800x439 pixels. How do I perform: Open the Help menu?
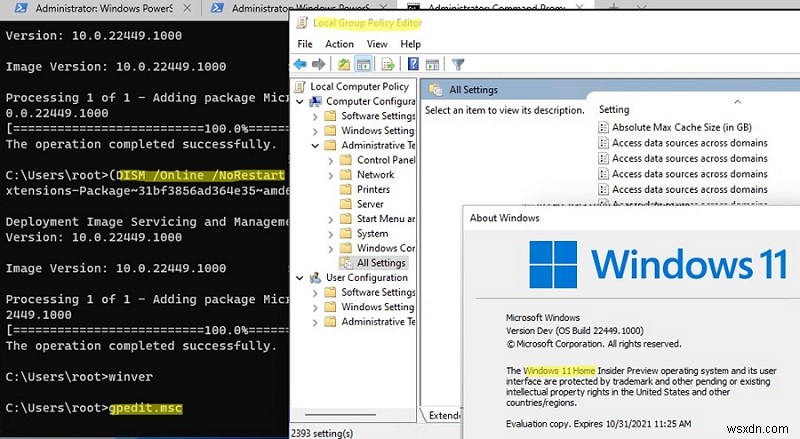pos(410,44)
